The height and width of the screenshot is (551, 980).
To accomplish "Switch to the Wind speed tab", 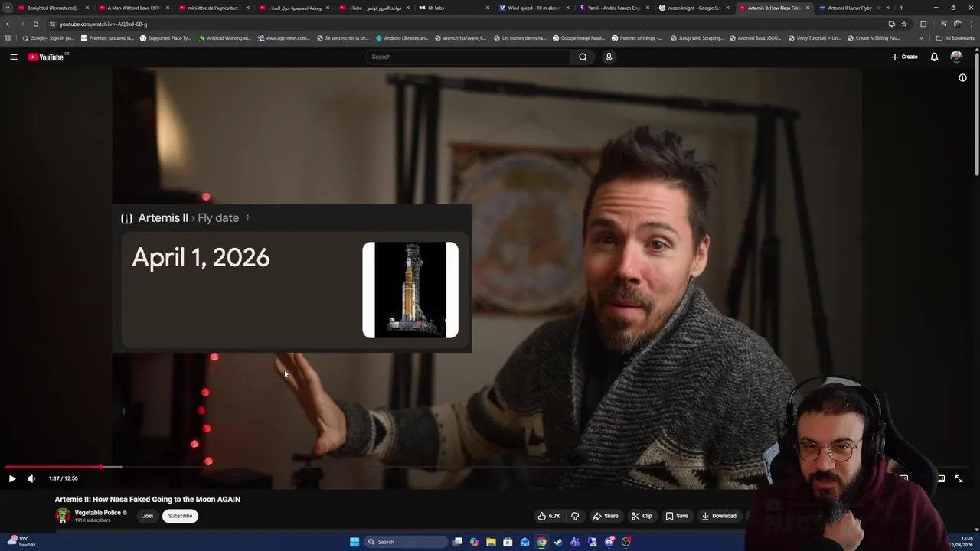I will pyautogui.click(x=534, y=8).
